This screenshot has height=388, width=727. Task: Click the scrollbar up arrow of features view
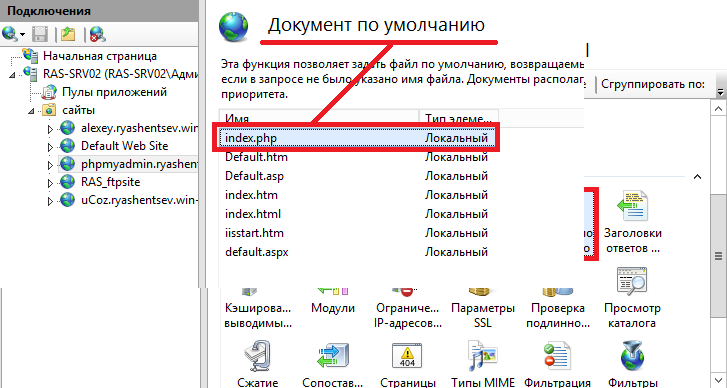[x=719, y=109]
